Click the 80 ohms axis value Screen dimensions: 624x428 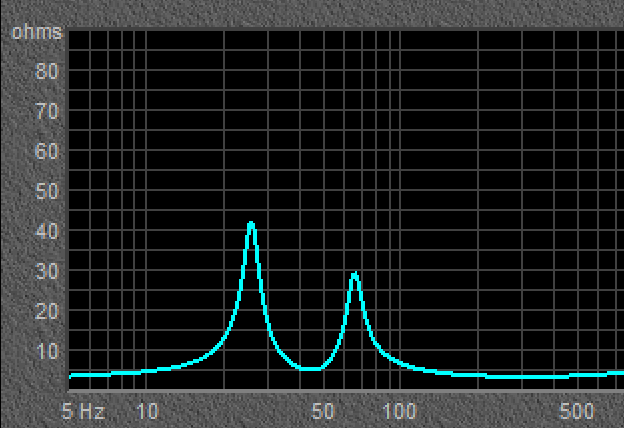47,72
